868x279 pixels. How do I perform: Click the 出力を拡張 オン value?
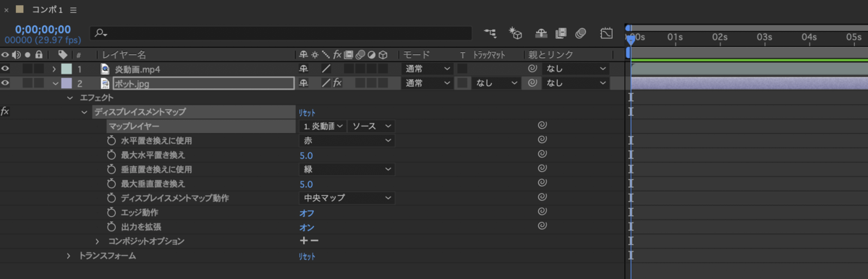click(x=306, y=227)
